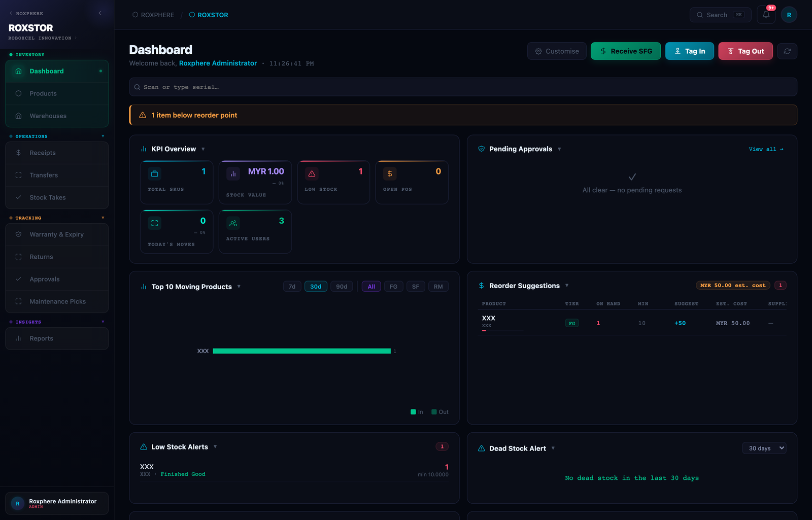Filter moving products by FG
812x520 pixels.
point(393,287)
